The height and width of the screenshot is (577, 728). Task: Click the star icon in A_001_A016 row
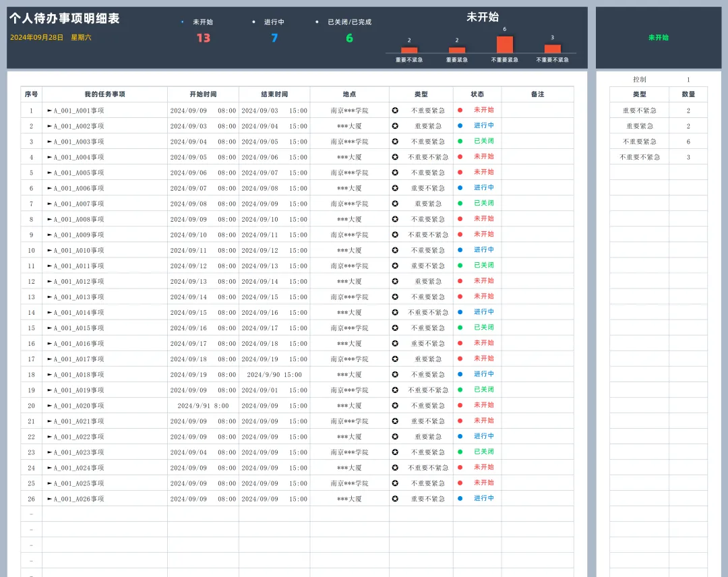[395, 344]
